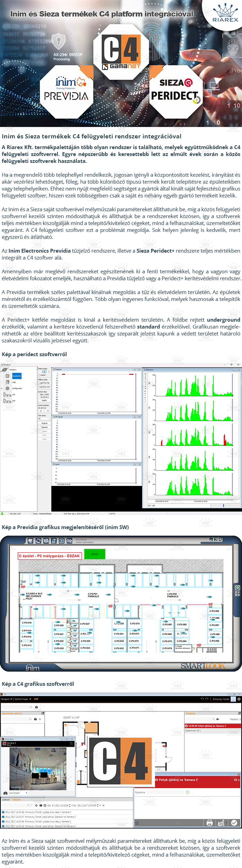Click the Load from file button
Viewport: 242px width, 868px height.
click(x=44, y=383)
